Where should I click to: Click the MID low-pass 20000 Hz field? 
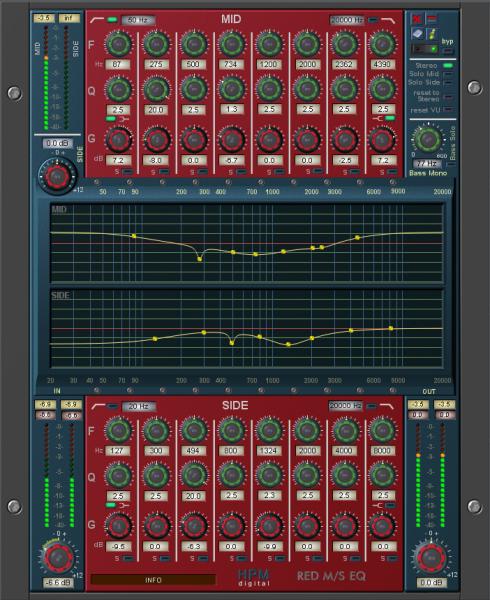tap(347, 20)
